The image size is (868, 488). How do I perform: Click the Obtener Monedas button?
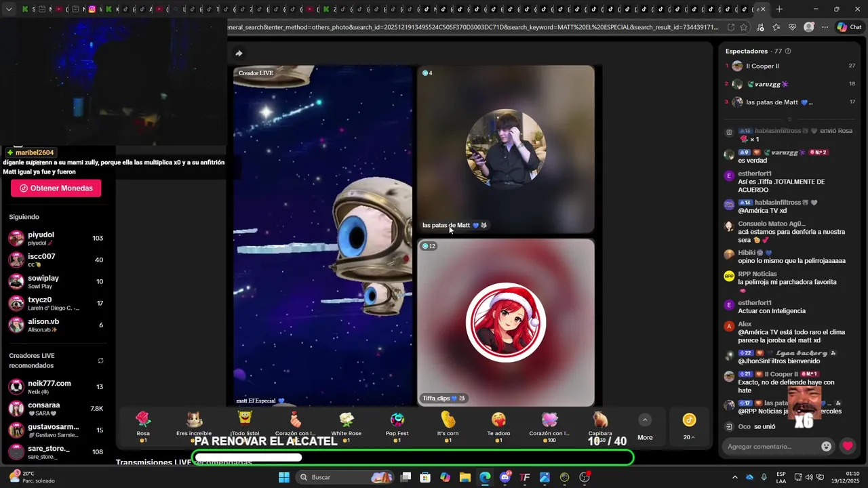56,188
